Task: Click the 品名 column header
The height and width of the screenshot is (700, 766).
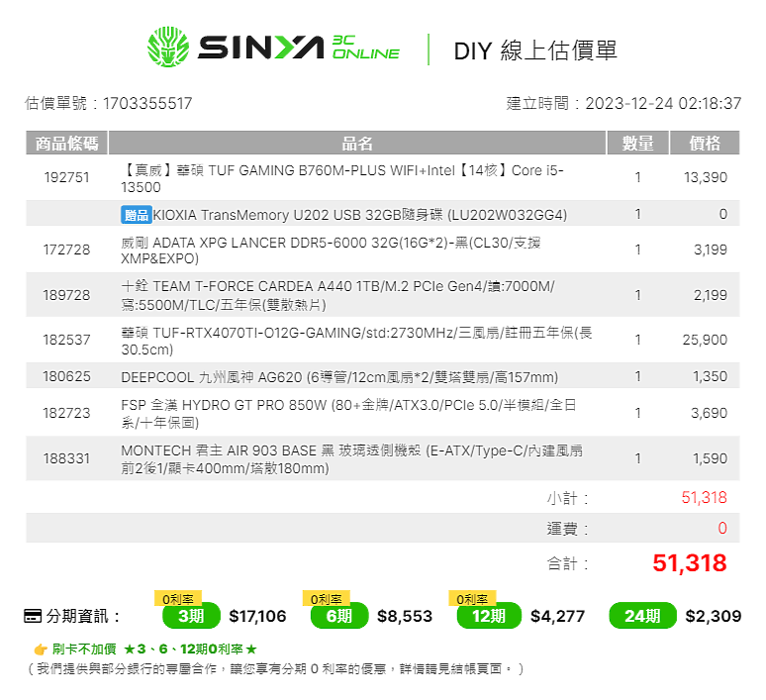Action: (x=357, y=144)
